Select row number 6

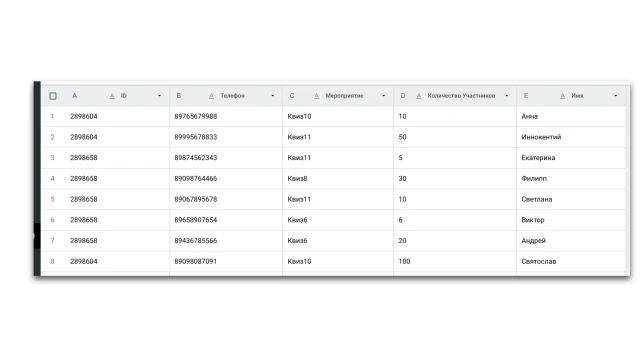52,220
